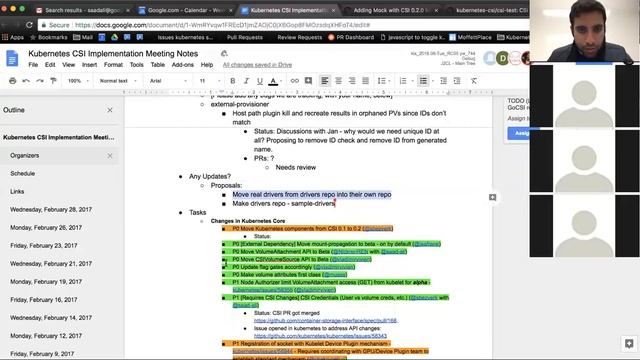
Task: Click the Move to folder icon beside the title
Action: coord(224,53)
